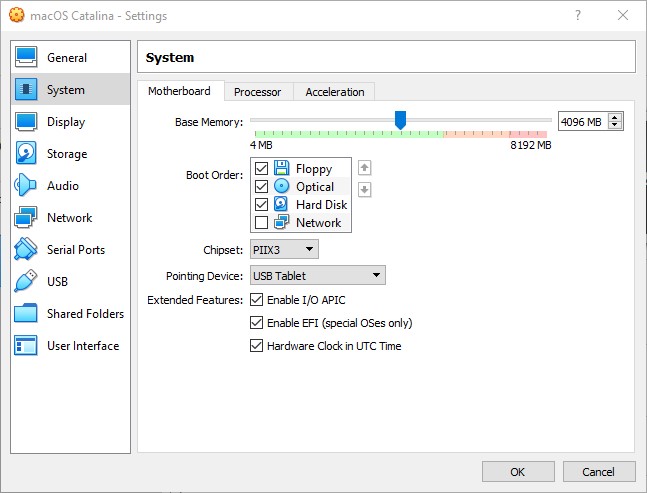The width and height of the screenshot is (647, 493).
Task: Click the General monitor icon in sidebar
Action: 26,57
